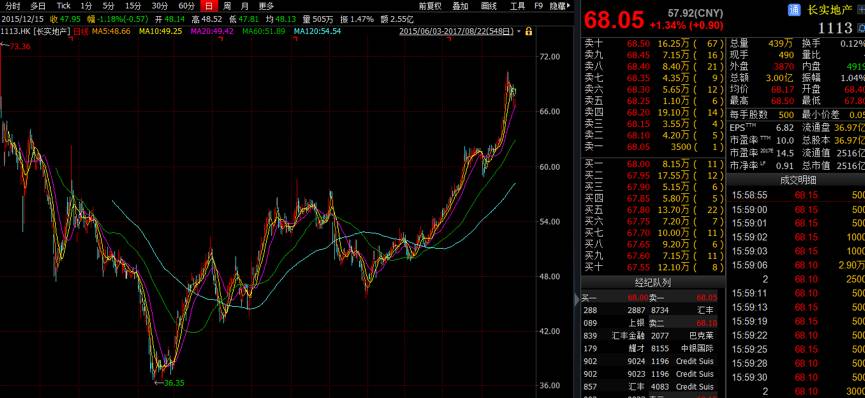Switch chart to 周 weekly period
865x398 pixels.
(x=227, y=6)
